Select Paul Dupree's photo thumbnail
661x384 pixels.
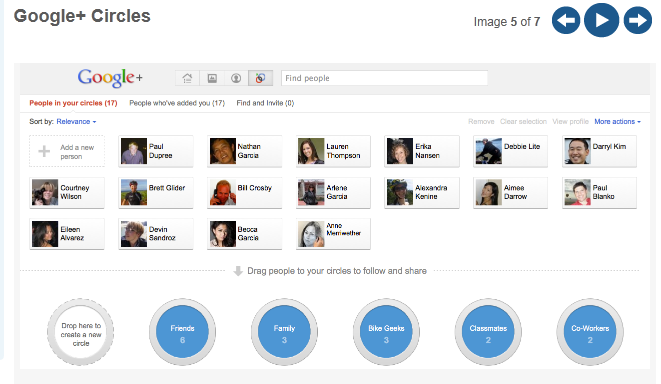tap(134, 151)
